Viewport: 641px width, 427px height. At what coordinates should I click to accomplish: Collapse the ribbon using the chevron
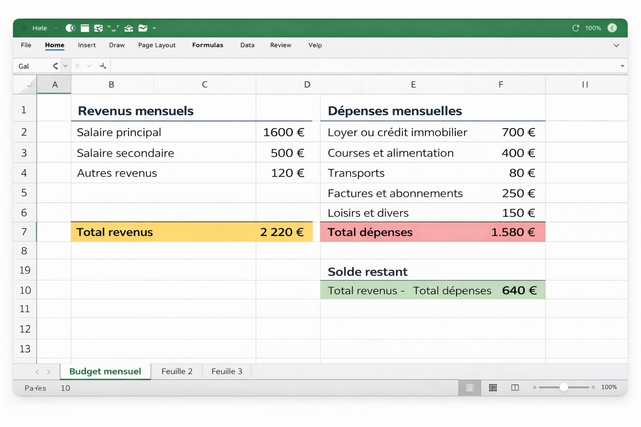(x=616, y=45)
